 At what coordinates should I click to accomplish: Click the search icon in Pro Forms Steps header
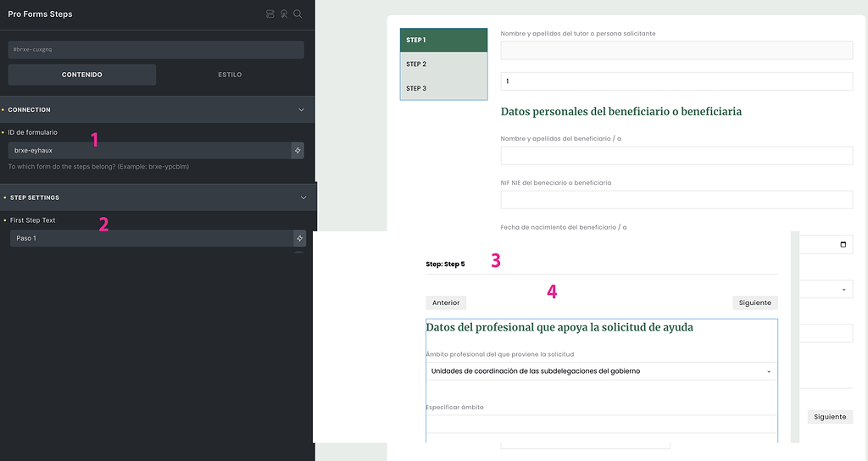(x=298, y=14)
